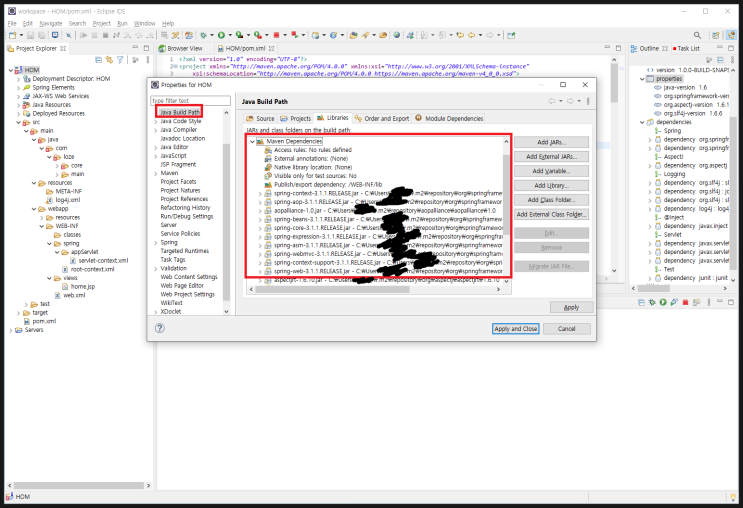The image size is (743, 508).
Task: Switch to the Source tab in Java Build Path
Action: [x=260, y=118]
